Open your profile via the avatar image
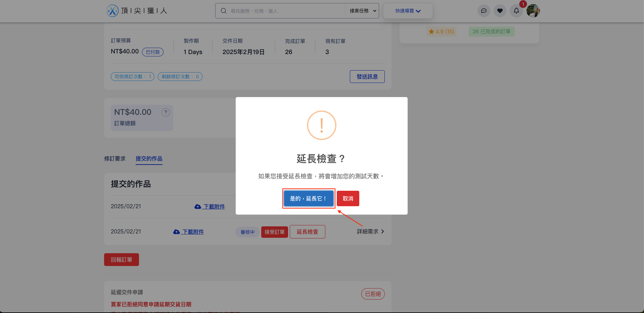This screenshot has height=313, width=644. click(x=533, y=10)
